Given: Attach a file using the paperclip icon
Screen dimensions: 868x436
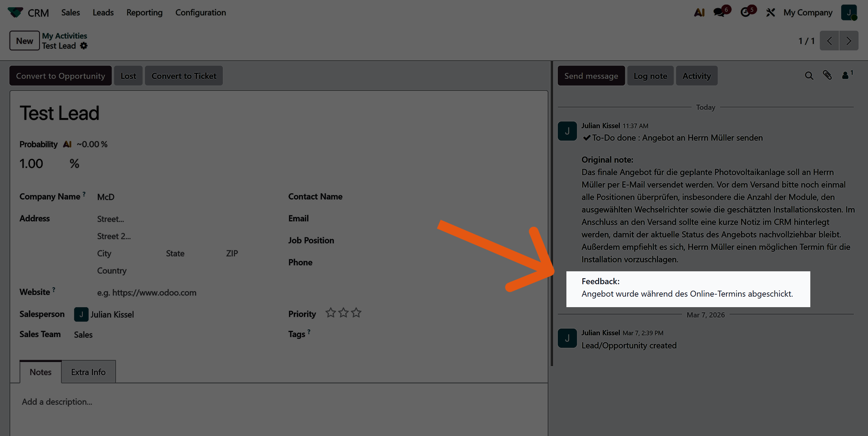Looking at the screenshot, I should [827, 76].
